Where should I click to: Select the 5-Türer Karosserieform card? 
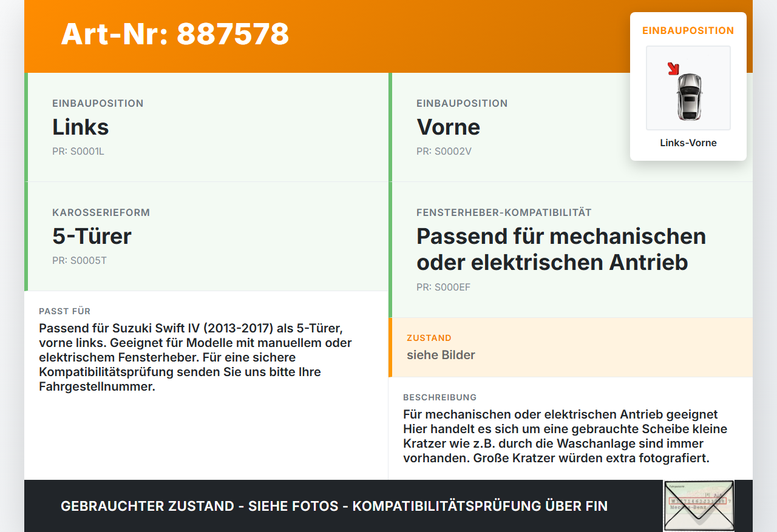click(x=206, y=237)
